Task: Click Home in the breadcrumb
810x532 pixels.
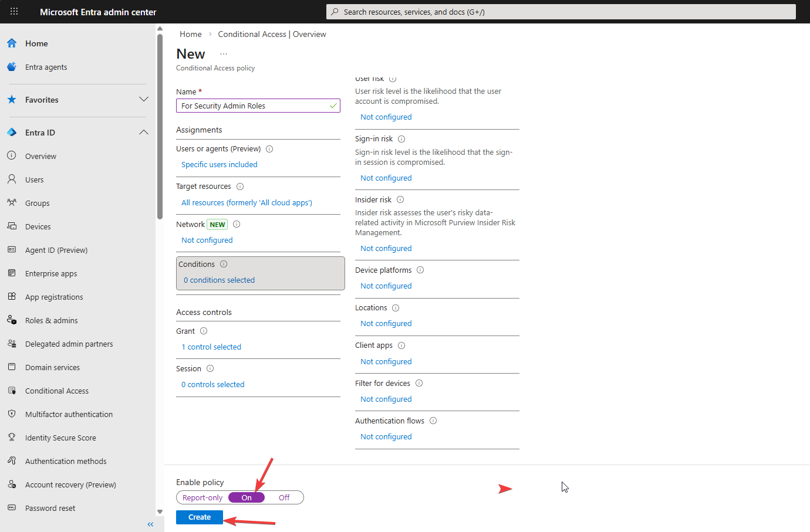Action: pyautogui.click(x=191, y=34)
